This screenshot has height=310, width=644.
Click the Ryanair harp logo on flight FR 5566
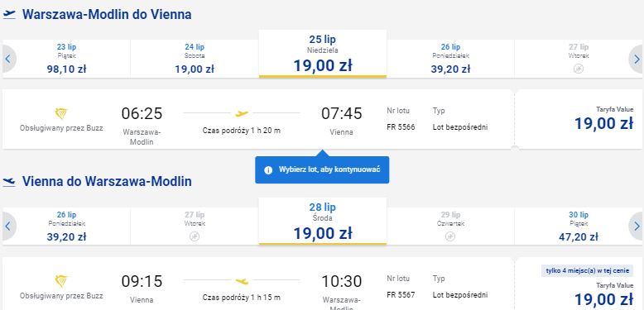(61, 113)
